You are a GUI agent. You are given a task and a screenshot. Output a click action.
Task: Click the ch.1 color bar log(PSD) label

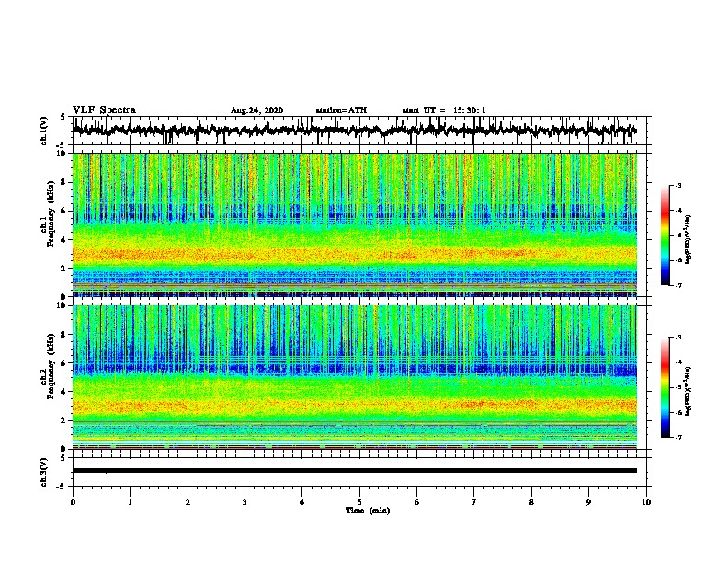click(688, 239)
